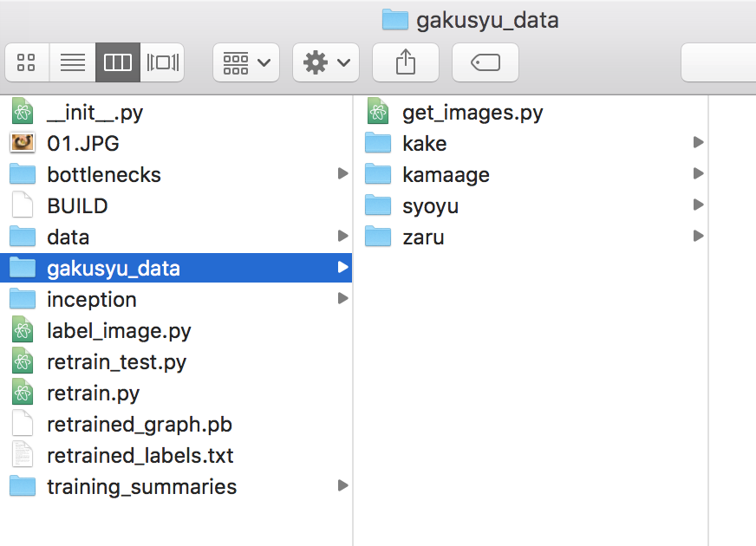Open the gear action menu
Screen dimensions: 756x546
tap(326, 62)
